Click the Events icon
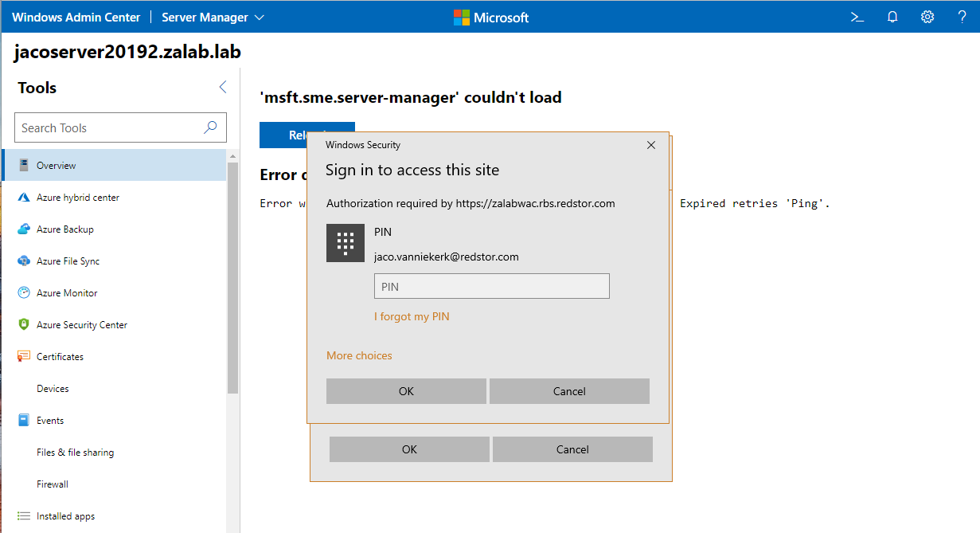 [x=23, y=421]
